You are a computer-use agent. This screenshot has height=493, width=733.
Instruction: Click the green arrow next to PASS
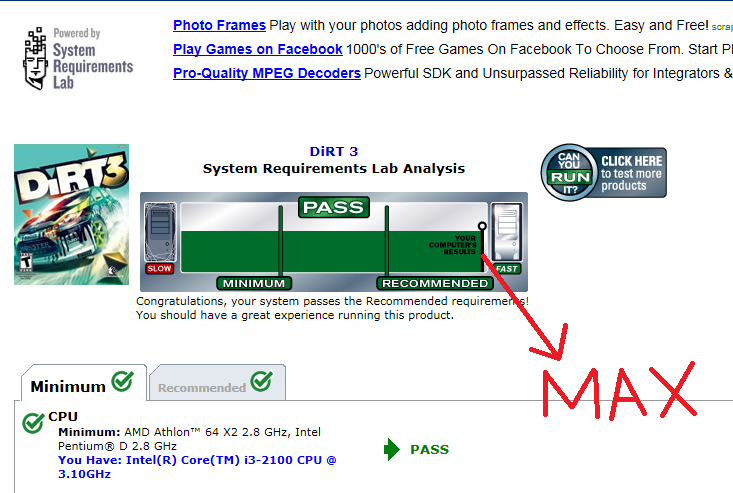click(x=392, y=450)
